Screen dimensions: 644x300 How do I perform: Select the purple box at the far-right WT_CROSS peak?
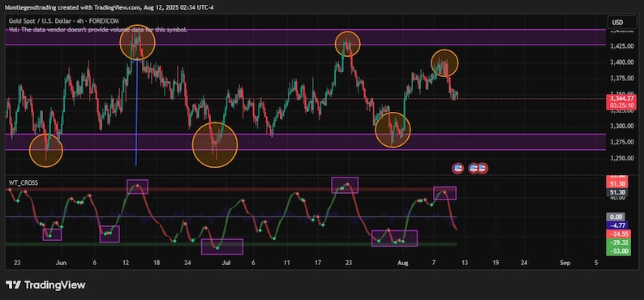coord(444,193)
